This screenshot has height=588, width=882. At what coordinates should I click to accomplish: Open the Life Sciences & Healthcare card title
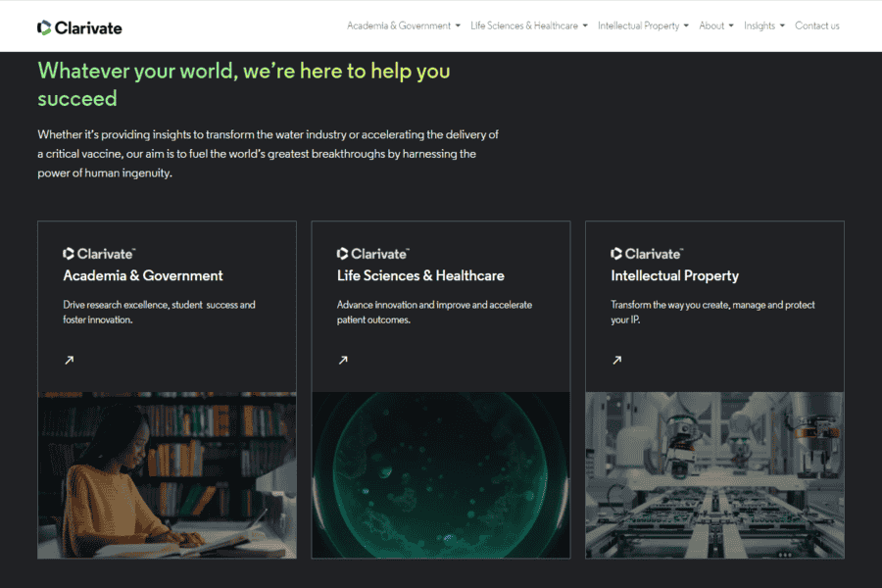coord(420,275)
